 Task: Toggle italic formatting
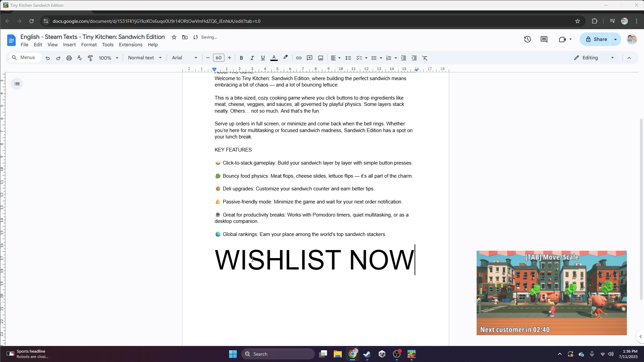(252, 58)
